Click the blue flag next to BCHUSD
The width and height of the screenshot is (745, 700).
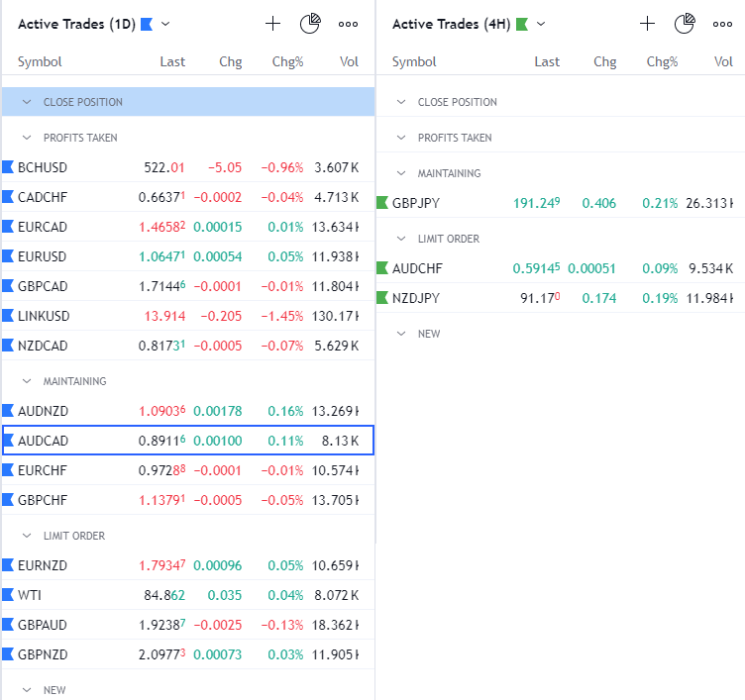[x=8, y=167]
